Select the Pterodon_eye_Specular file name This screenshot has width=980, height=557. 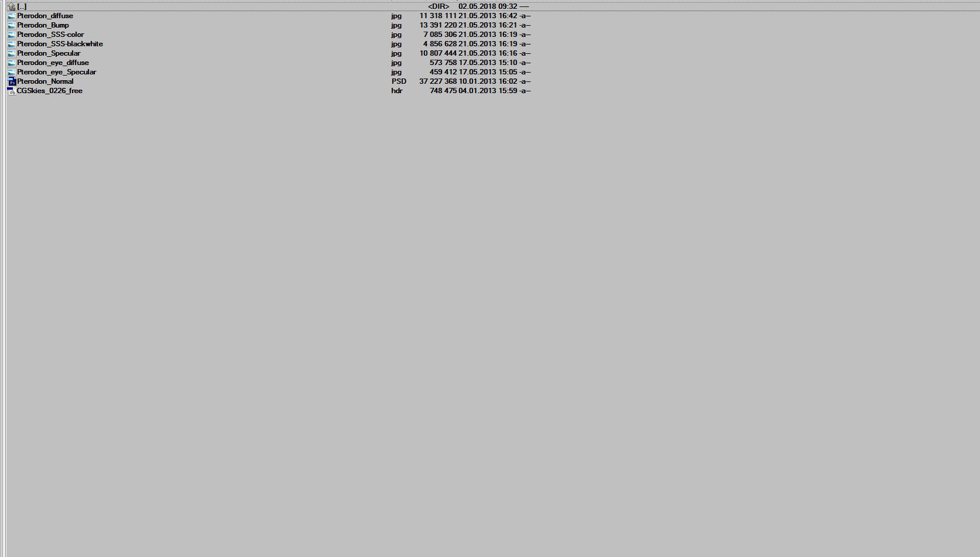[57, 72]
